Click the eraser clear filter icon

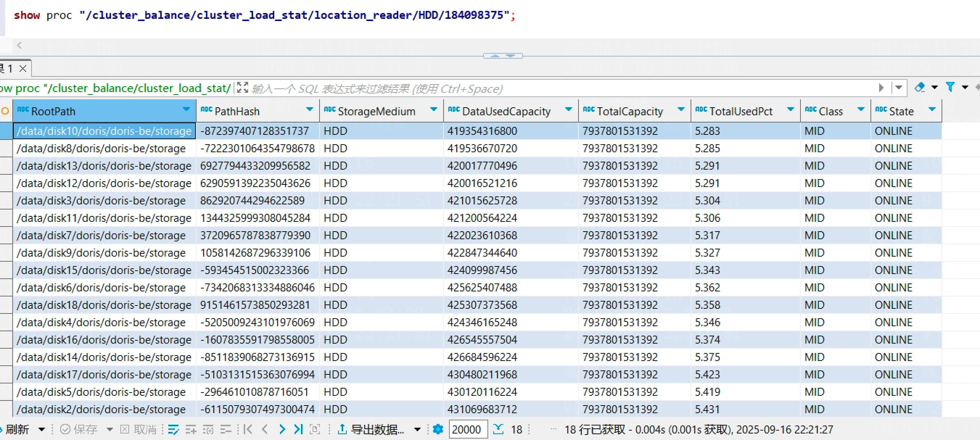pos(919,88)
